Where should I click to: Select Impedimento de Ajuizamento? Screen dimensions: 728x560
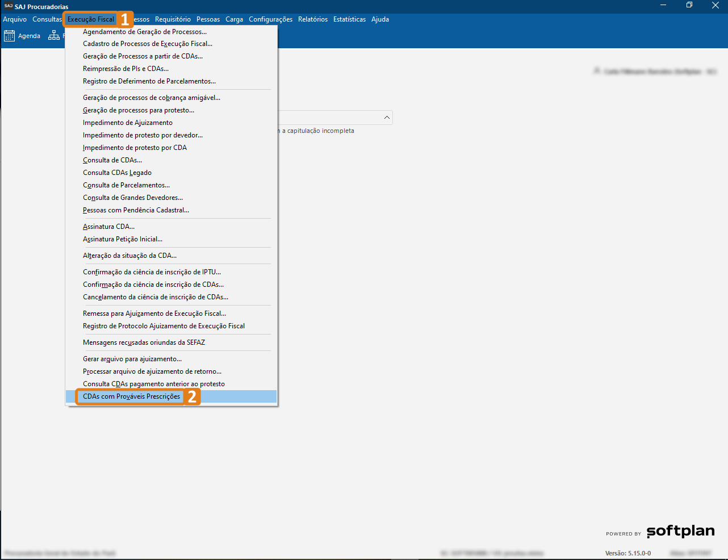(128, 123)
